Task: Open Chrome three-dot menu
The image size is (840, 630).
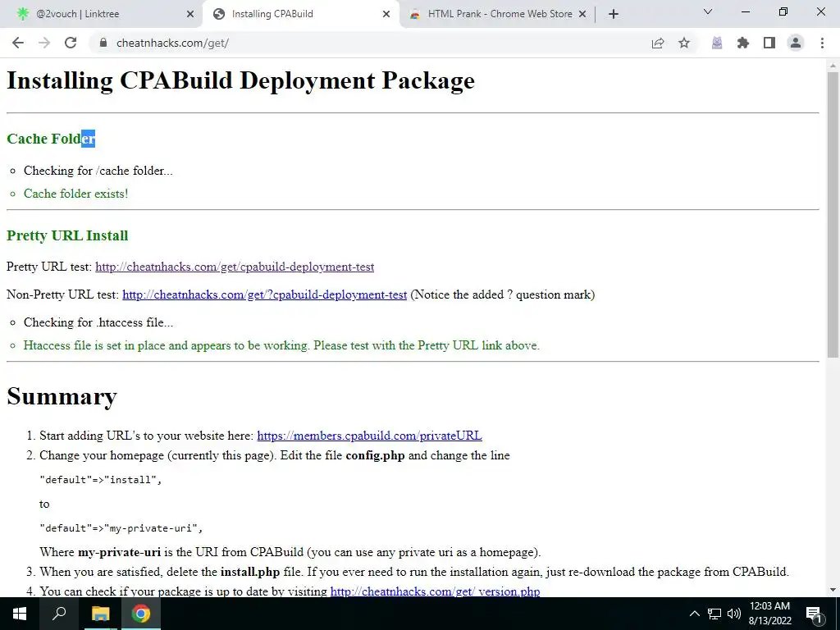Action: coord(822,43)
